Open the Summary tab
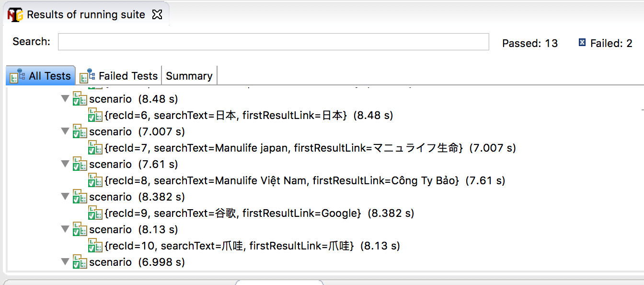 pos(189,75)
